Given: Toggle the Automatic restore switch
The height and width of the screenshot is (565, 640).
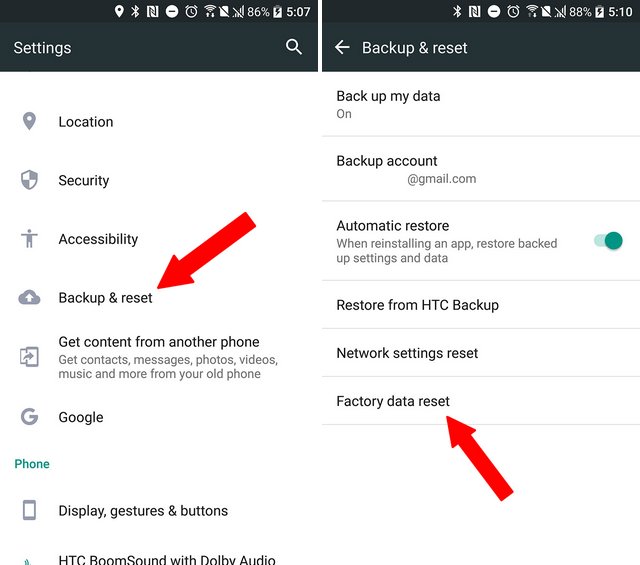Looking at the screenshot, I should [x=608, y=240].
